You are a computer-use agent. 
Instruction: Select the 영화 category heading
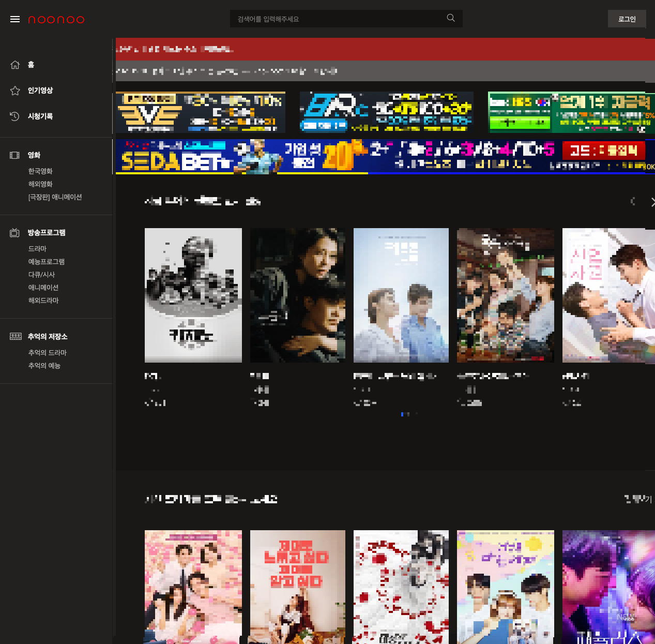tap(34, 155)
